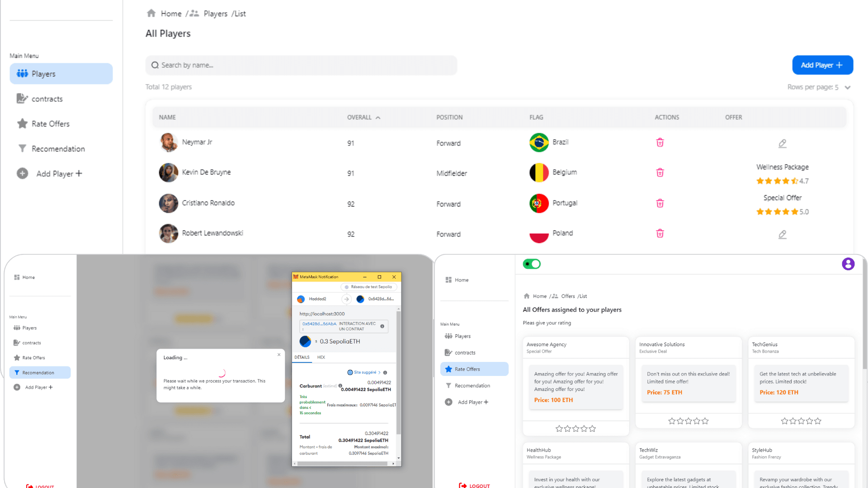Delete the Robert Lewandowski row via trash icon
The image size is (868, 488).
click(660, 233)
